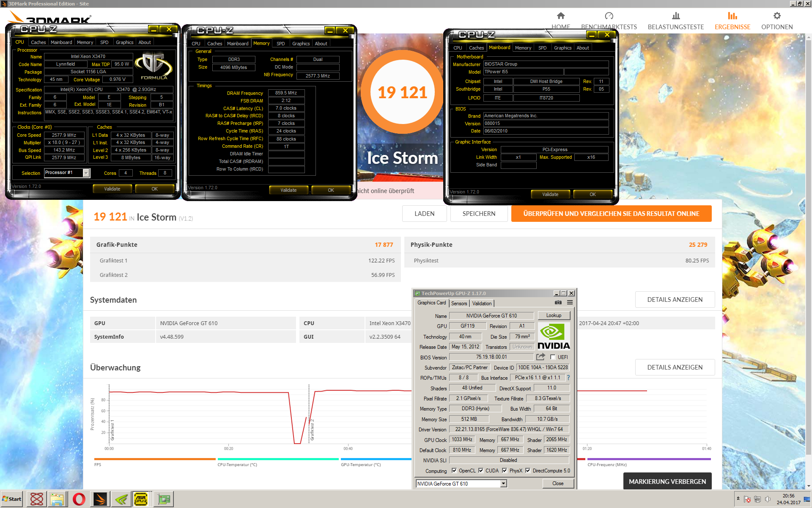This screenshot has height=508, width=812.
Task: Switch to Sensors tab in GPU-Z
Action: coord(459,303)
